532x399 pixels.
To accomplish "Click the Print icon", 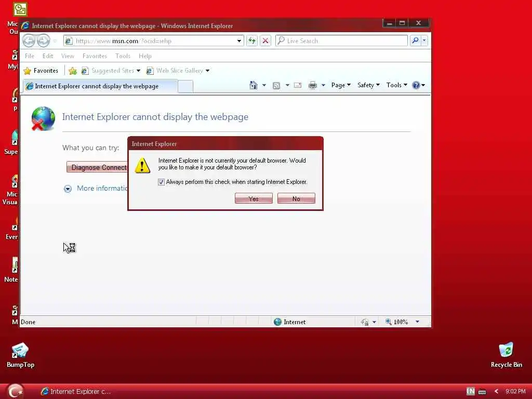I will click(312, 85).
